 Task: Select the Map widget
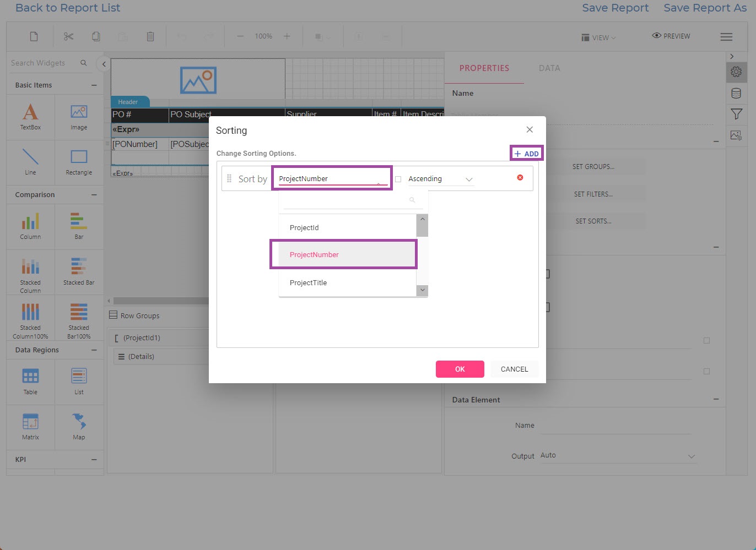click(79, 426)
